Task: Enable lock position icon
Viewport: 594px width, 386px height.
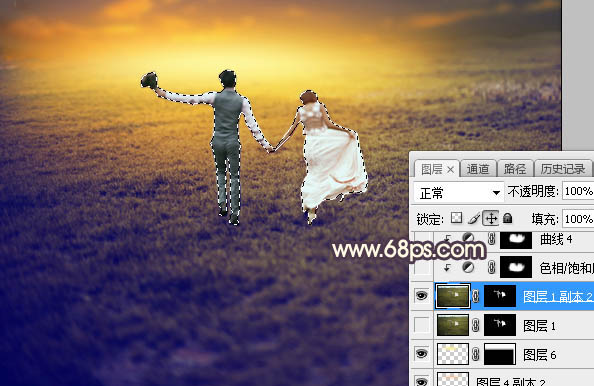Action: pos(491,218)
